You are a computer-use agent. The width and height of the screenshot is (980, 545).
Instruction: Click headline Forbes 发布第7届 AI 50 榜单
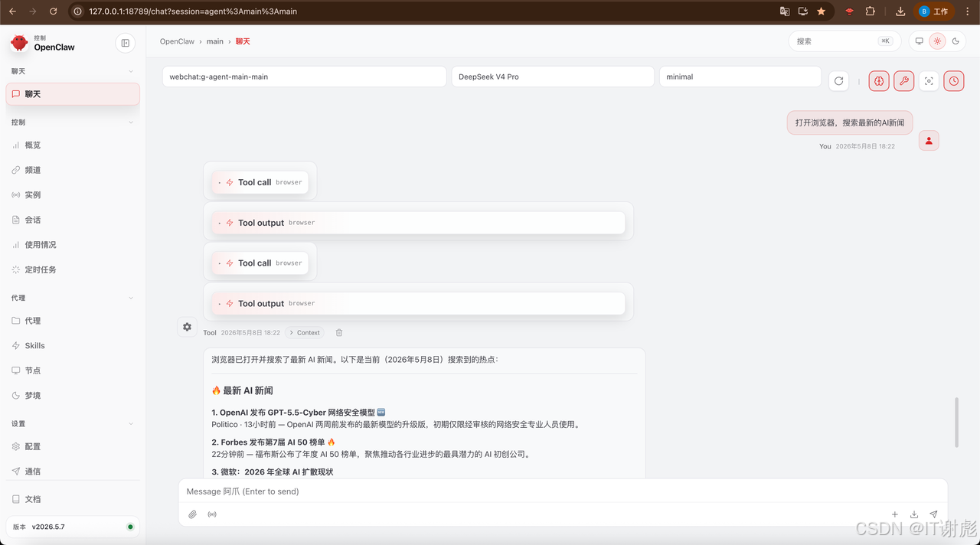point(273,442)
